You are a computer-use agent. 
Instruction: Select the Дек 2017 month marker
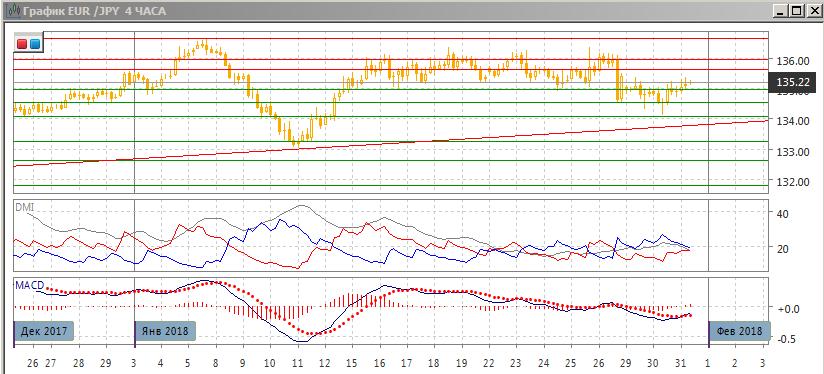click(44, 331)
